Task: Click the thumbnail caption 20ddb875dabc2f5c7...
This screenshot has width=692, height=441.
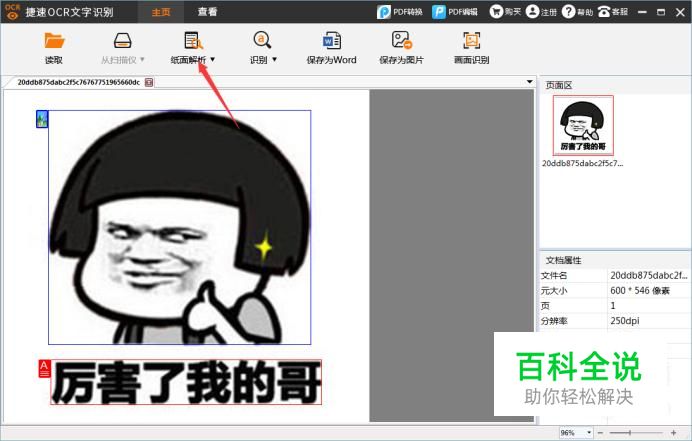Action: [x=583, y=163]
